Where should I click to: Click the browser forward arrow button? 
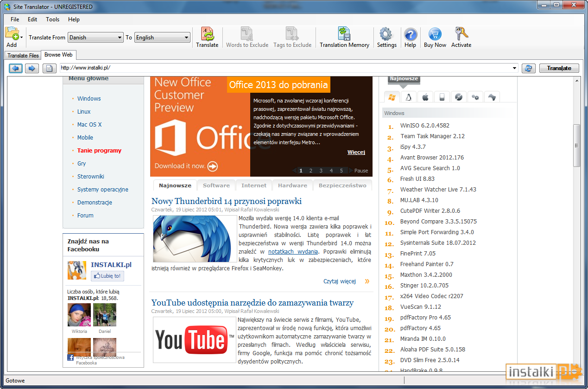[32, 69]
